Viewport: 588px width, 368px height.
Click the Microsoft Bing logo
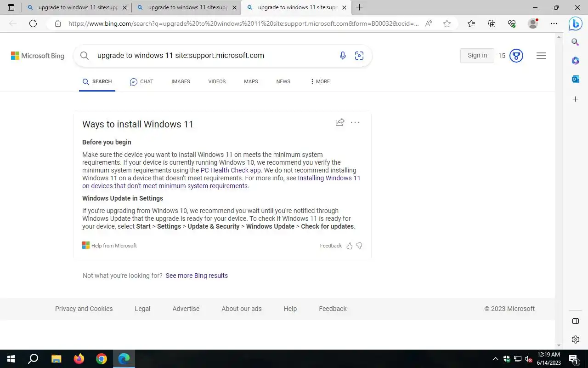38,56
